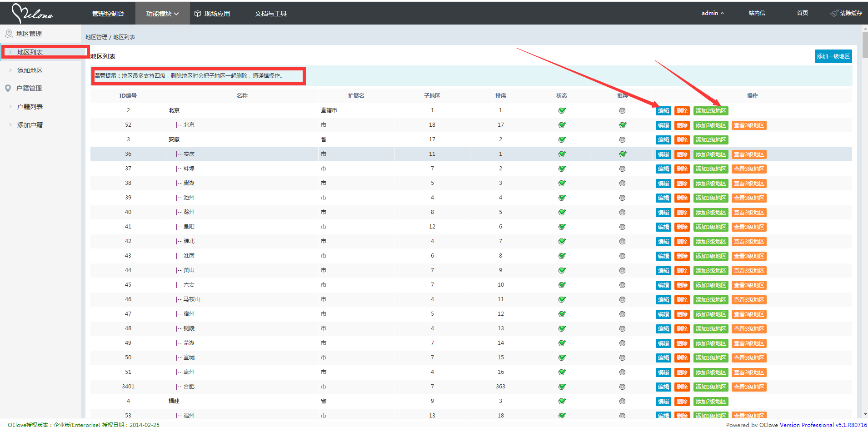This screenshot has height=427, width=868.
Task: Toggle recommend circle for 马鞍山 row
Action: point(623,299)
